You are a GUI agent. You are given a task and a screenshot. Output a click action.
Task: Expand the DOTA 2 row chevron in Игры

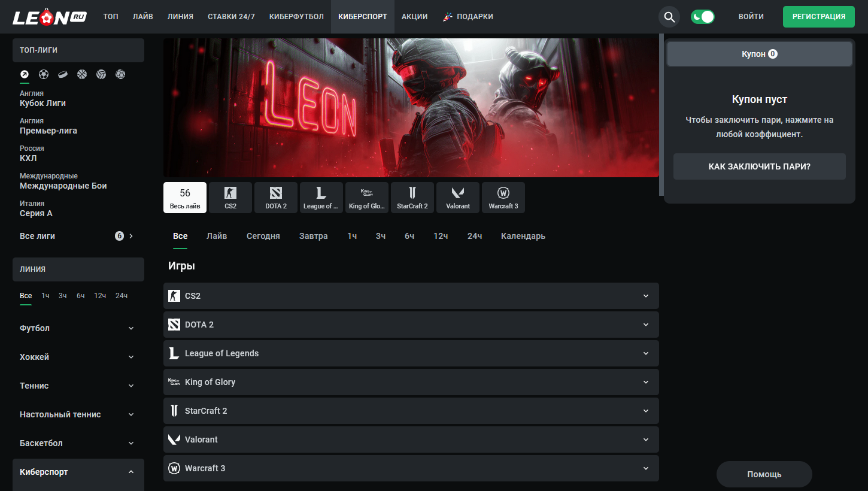(x=646, y=325)
